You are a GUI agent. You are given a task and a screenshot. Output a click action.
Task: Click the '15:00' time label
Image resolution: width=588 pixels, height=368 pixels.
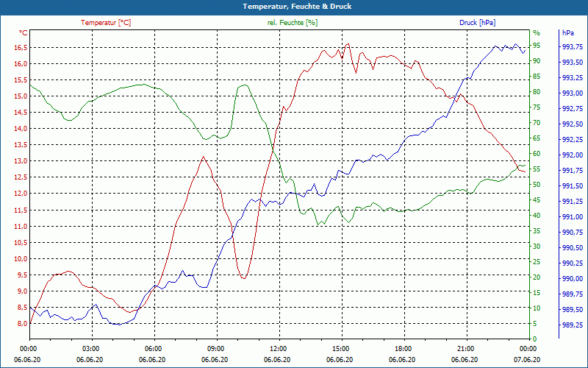click(340, 348)
